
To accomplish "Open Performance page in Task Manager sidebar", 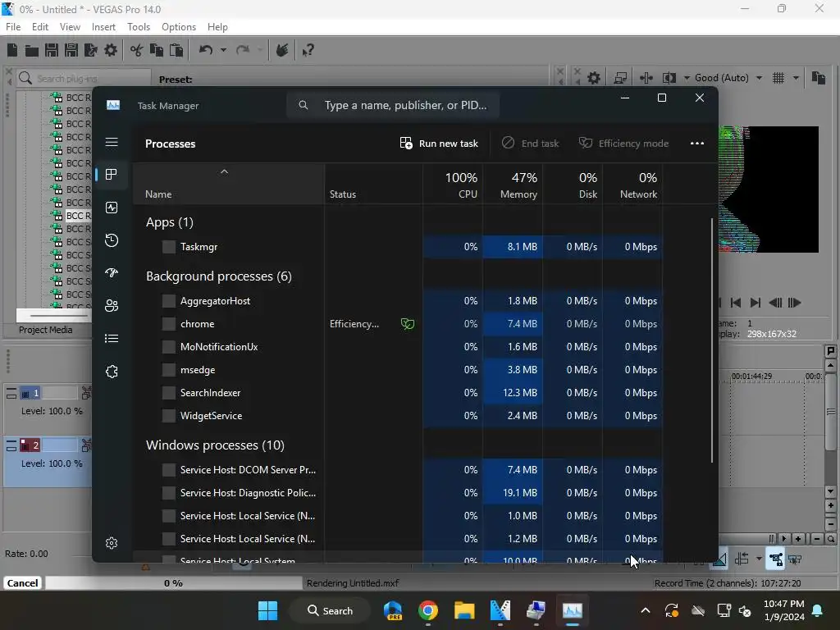I will point(112,208).
